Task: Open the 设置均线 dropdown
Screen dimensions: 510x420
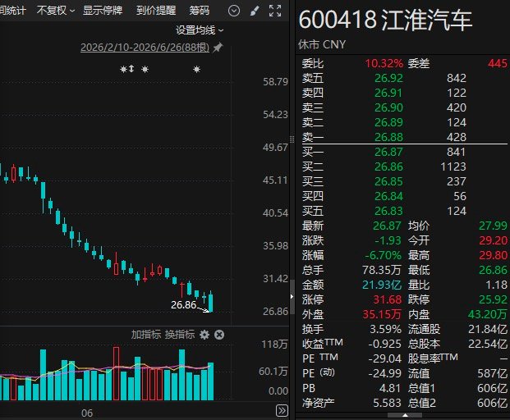Action: [200, 30]
